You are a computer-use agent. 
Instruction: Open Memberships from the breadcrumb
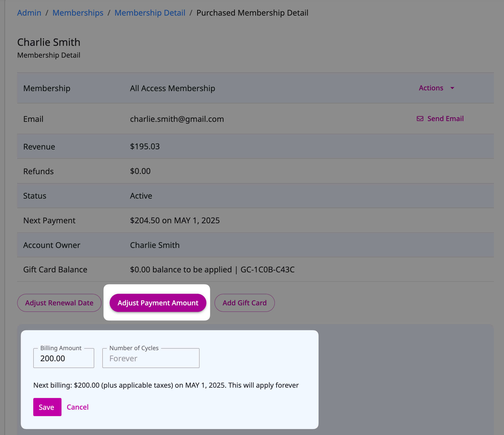click(x=78, y=13)
